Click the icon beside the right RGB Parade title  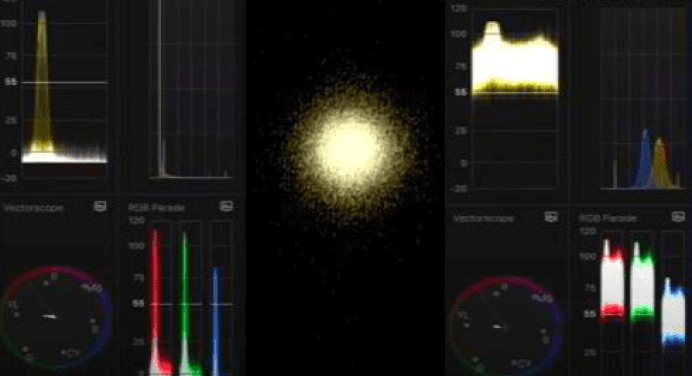pyautogui.click(x=678, y=217)
